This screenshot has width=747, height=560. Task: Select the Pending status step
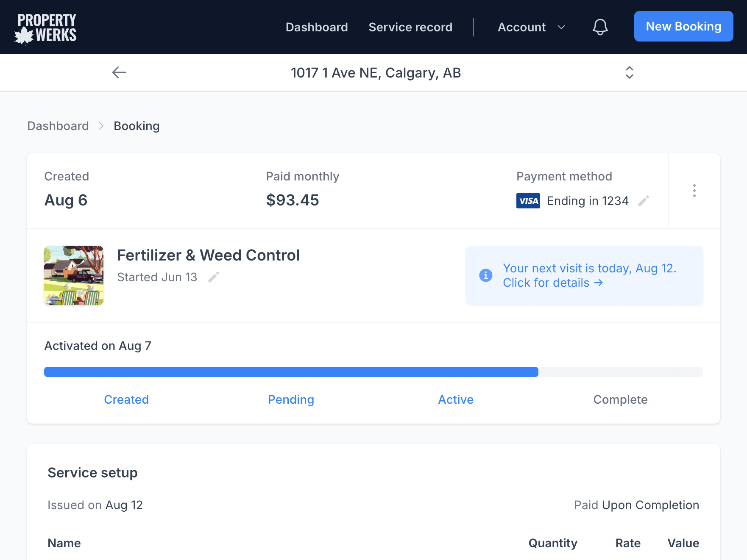(291, 399)
